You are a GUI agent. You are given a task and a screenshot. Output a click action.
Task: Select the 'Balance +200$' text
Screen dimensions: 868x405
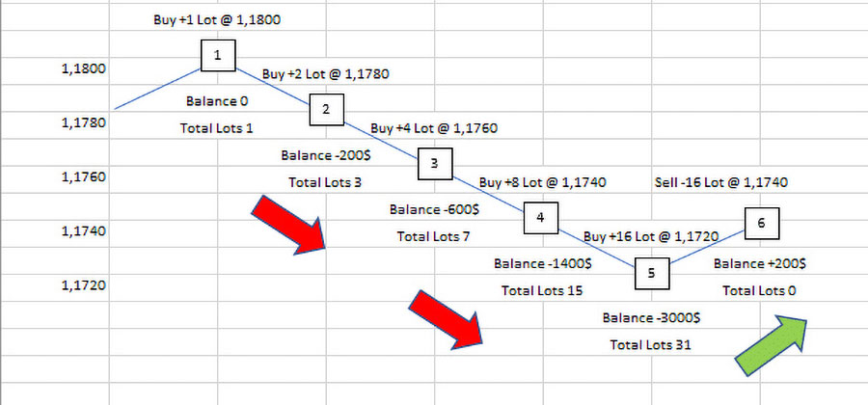pos(760,263)
